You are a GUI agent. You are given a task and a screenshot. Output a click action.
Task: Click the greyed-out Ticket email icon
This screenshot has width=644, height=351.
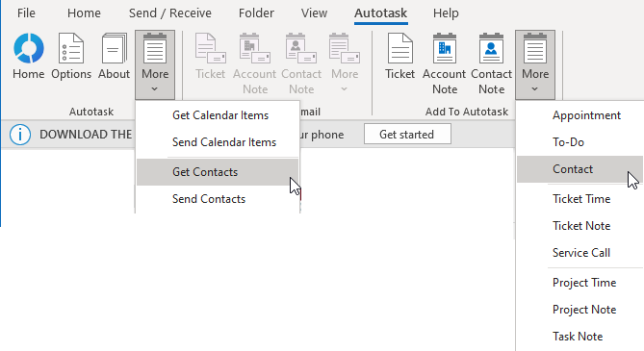(x=210, y=48)
